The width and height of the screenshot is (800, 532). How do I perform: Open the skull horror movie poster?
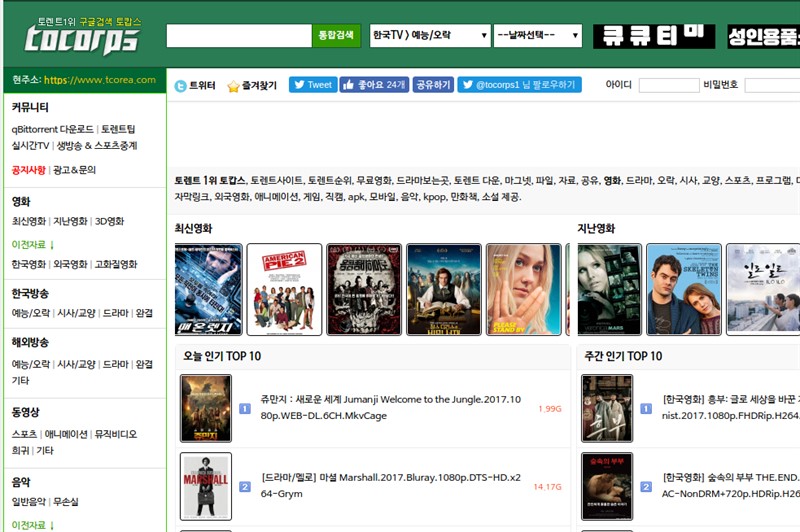tap(364, 290)
